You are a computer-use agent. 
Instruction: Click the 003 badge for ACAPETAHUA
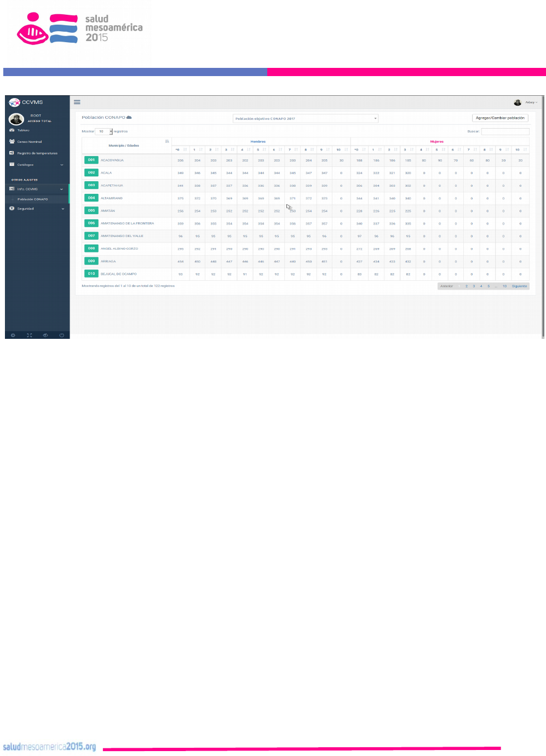91,185
